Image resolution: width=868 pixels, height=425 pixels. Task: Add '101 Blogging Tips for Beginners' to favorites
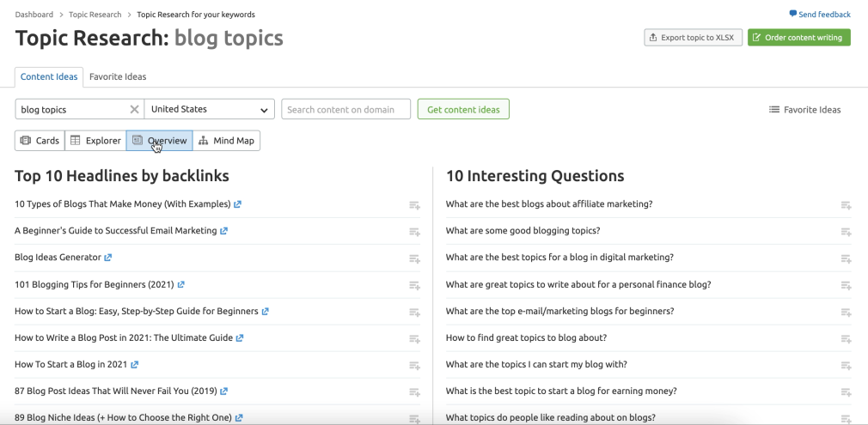(x=414, y=286)
